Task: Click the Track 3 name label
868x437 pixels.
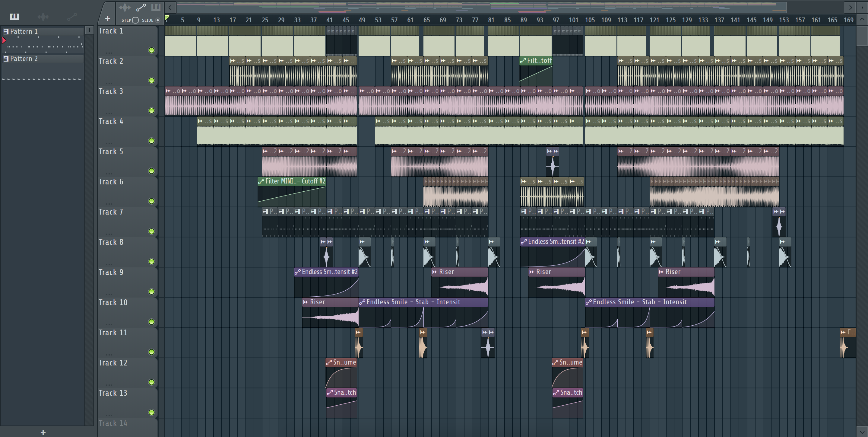Action: [111, 91]
